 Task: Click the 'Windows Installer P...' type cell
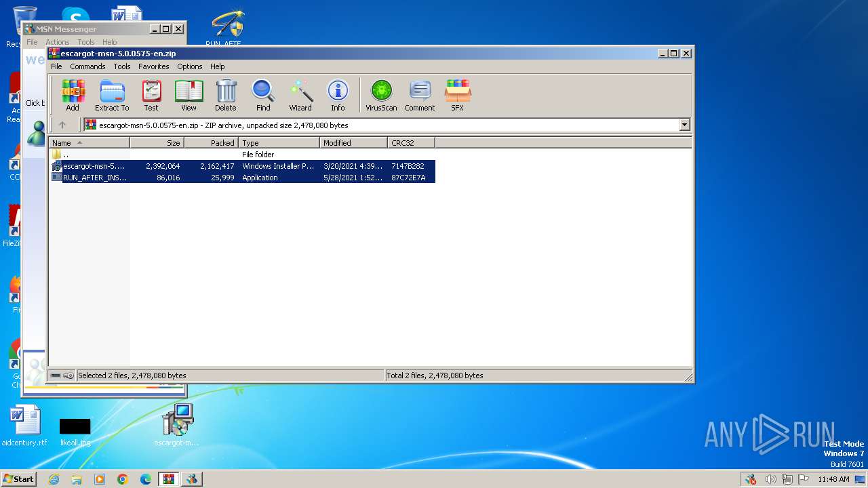pyautogui.click(x=278, y=166)
